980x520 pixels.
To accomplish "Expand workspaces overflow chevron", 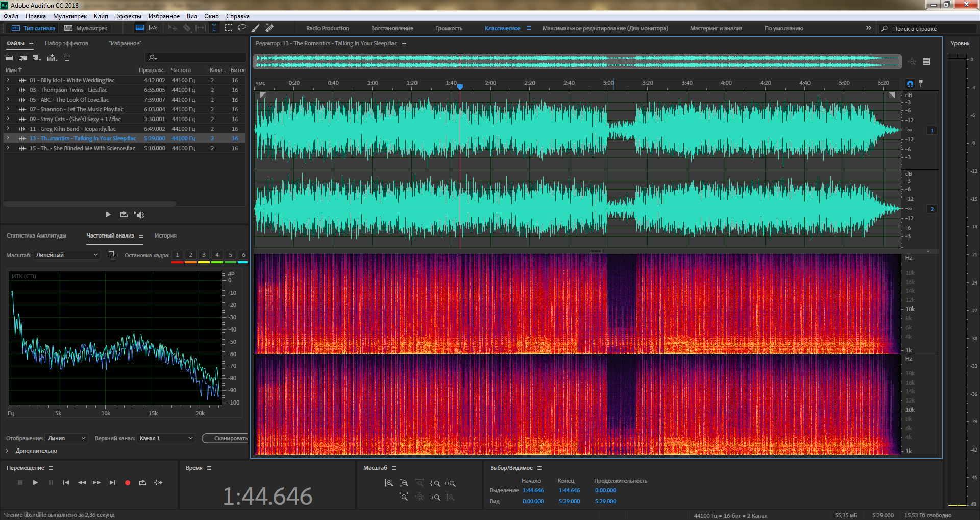I will (x=869, y=28).
